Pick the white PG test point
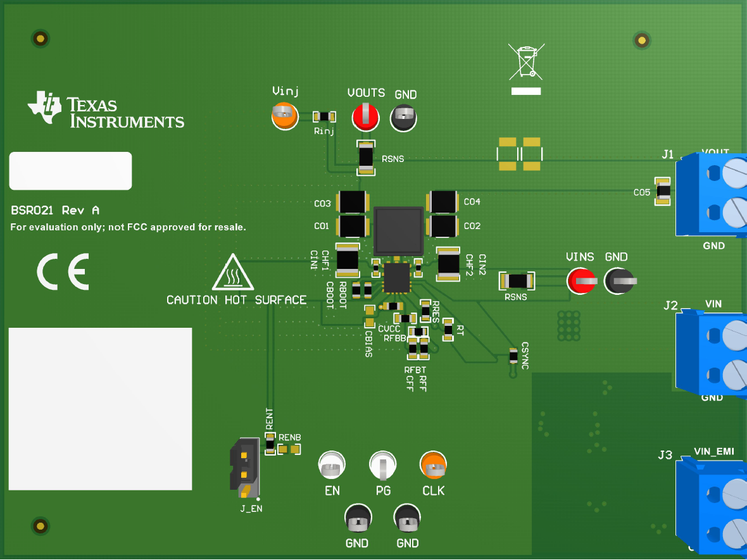This screenshot has width=747, height=560. click(382, 467)
